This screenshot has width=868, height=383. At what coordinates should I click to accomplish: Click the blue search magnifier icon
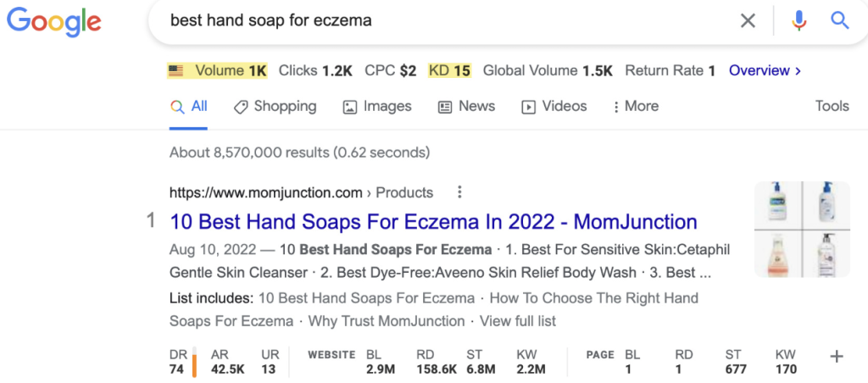tap(840, 20)
